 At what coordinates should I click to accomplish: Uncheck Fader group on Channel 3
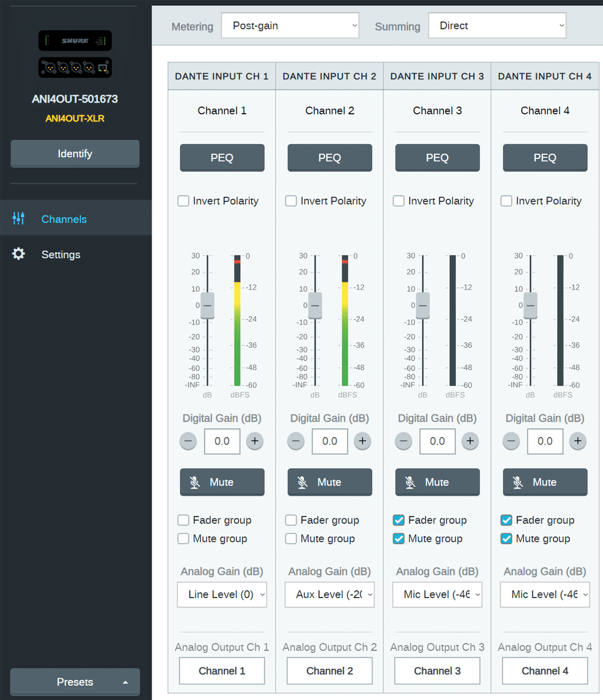[399, 520]
